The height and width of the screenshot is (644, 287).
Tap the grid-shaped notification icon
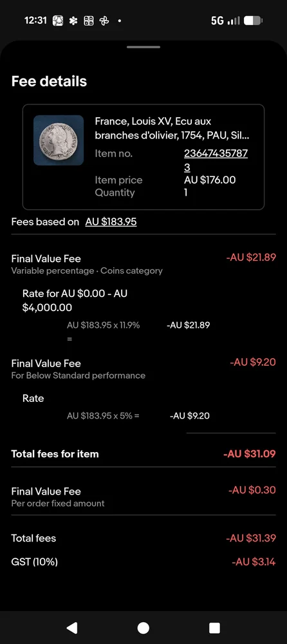(89, 21)
